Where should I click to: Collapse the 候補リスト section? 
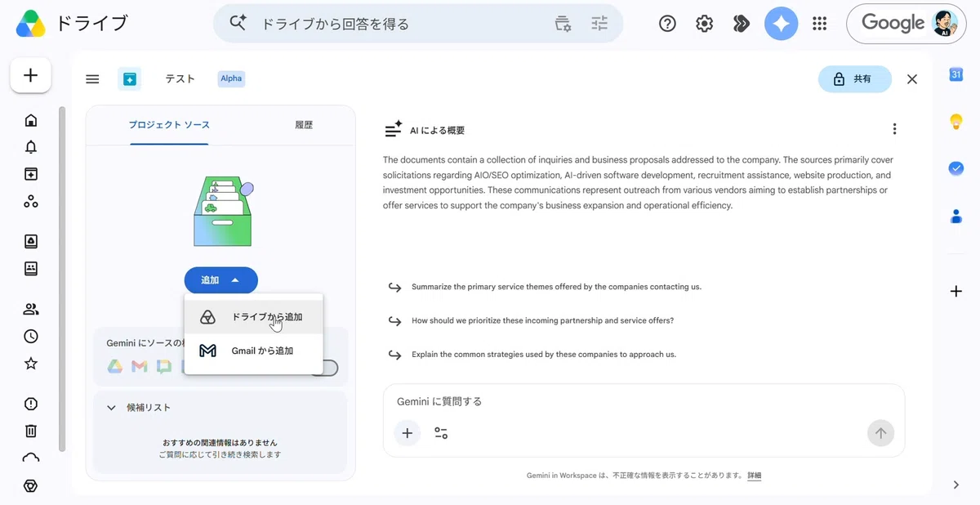111,408
